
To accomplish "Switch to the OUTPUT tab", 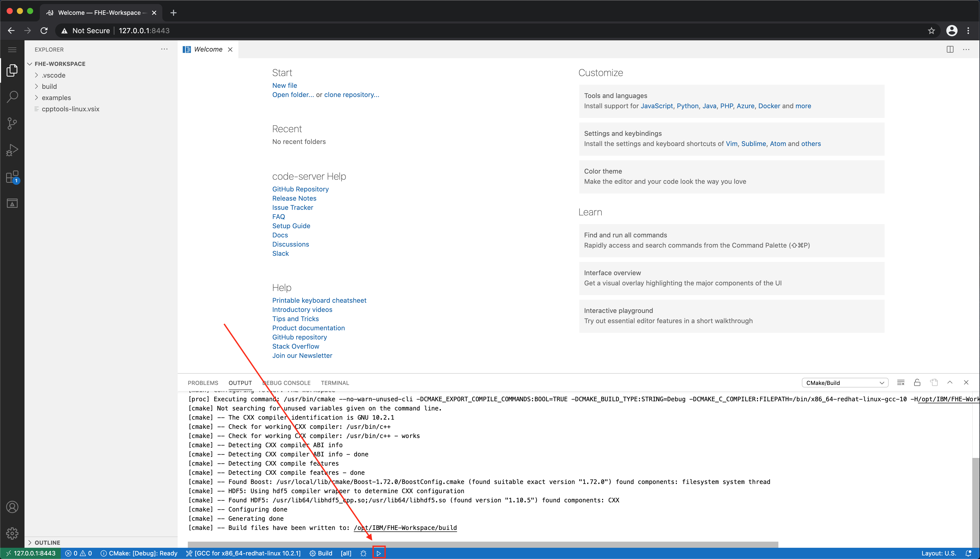I will pyautogui.click(x=240, y=383).
